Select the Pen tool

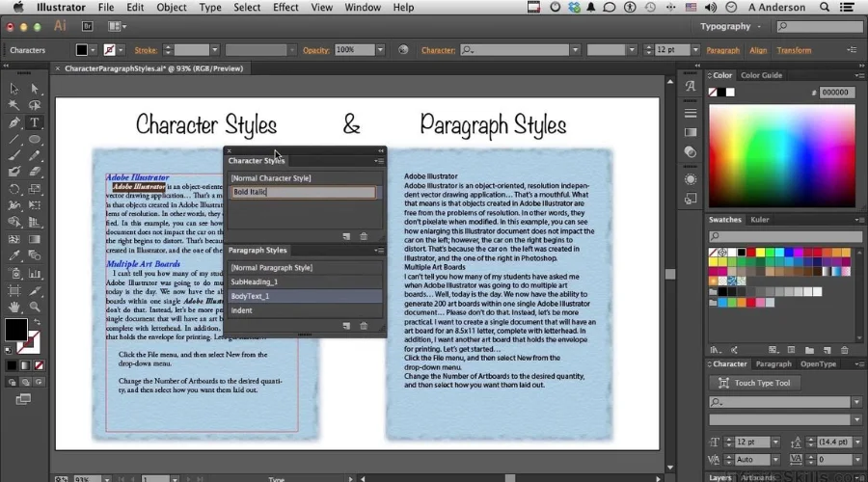(14, 122)
